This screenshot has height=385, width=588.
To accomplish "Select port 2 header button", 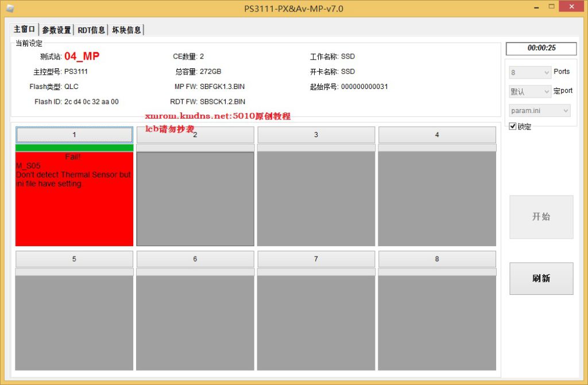I will point(195,135).
